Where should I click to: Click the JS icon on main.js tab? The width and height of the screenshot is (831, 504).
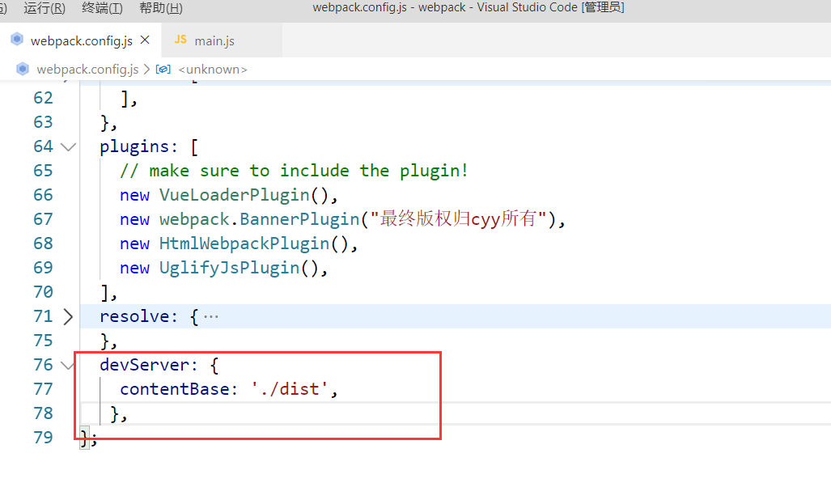click(180, 40)
